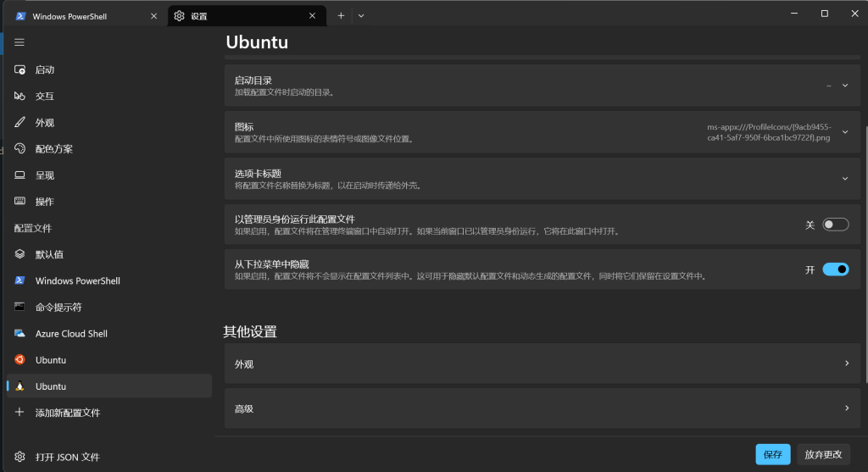Screen dimensions: 868x472
Task: Click the 保存 save button
Action: 772,454
